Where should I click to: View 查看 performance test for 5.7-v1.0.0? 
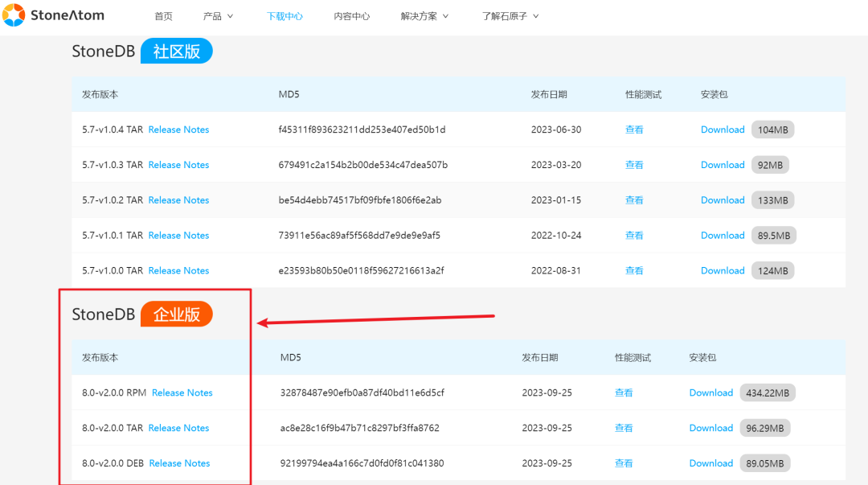[x=634, y=270]
